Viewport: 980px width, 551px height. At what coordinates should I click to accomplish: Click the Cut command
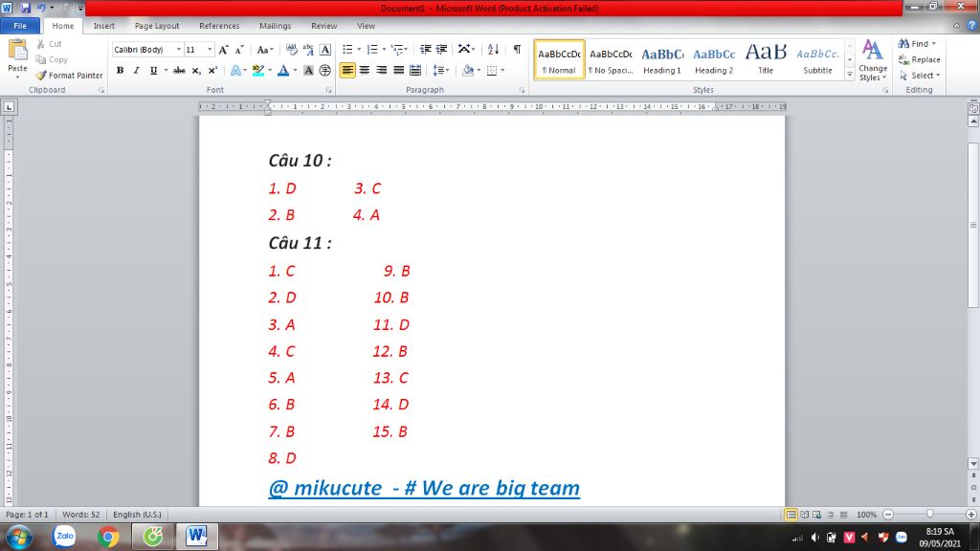tap(49, 44)
